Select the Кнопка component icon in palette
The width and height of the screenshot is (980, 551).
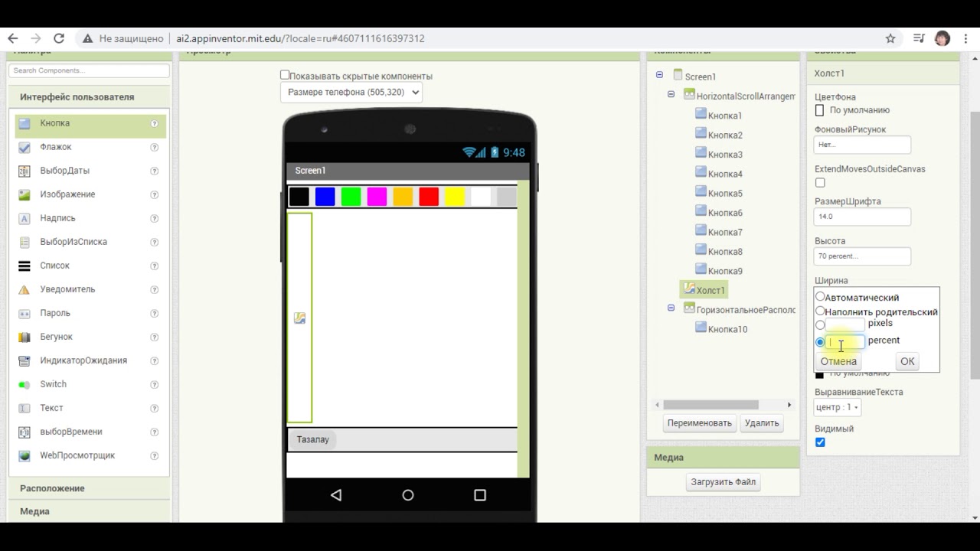pos(24,123)
